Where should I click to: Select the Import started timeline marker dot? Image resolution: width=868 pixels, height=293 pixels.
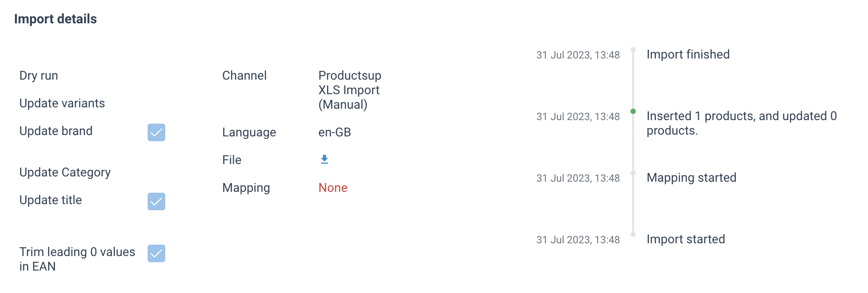click(633, 234)
